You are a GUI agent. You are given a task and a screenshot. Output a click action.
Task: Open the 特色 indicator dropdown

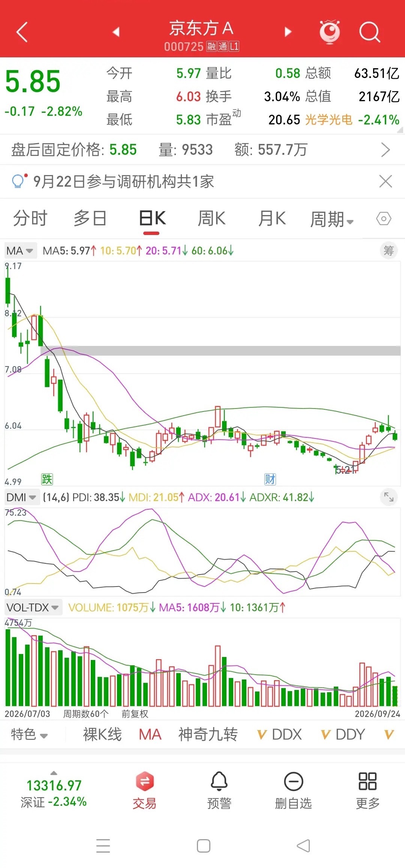(29, 735)
